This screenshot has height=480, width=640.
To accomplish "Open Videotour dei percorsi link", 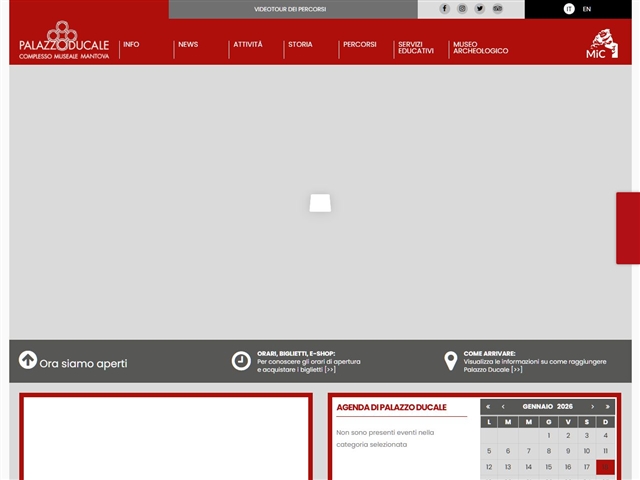I will 290,9.
